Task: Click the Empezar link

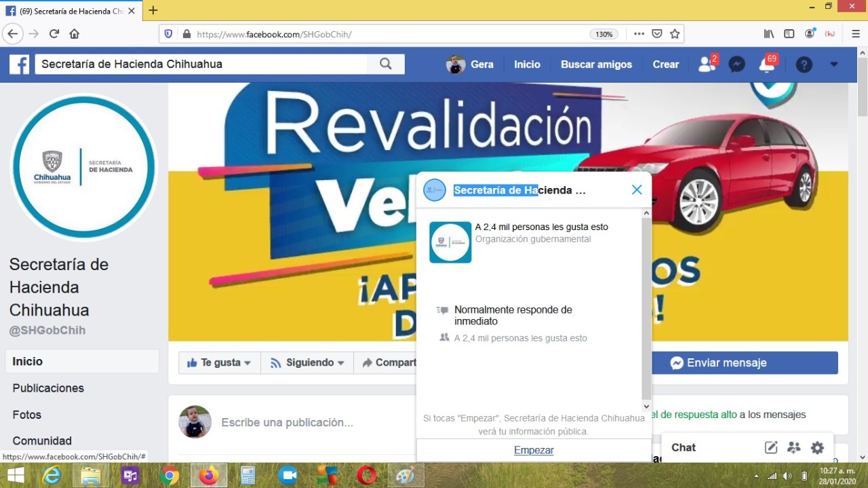Action: [x=534, y=450]
